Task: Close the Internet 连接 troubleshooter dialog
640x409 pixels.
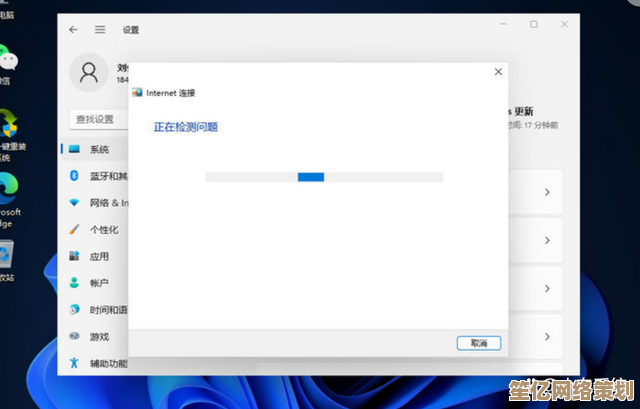Action: point(498,72)
